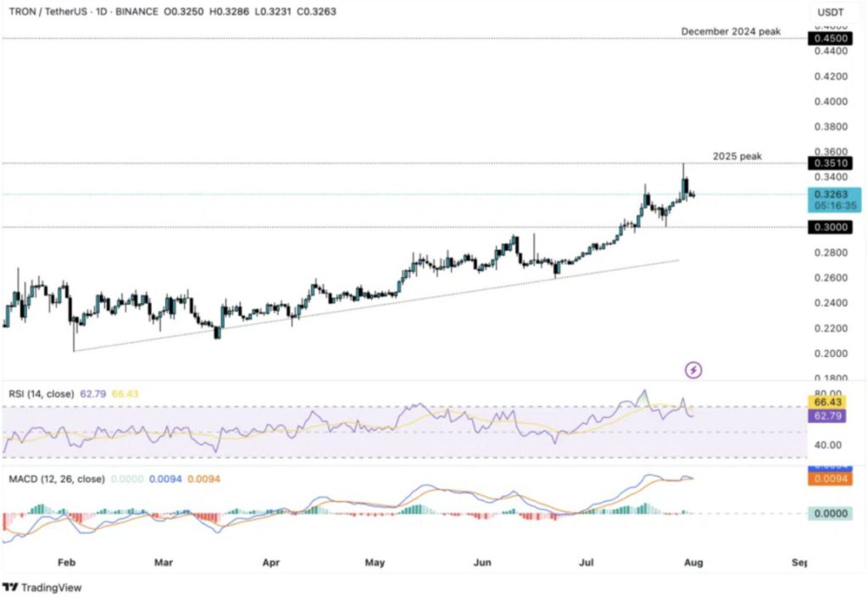Select the December 2024 peak annotation text
The width and height of the screenshot is (868, 601).
(731, 31)
